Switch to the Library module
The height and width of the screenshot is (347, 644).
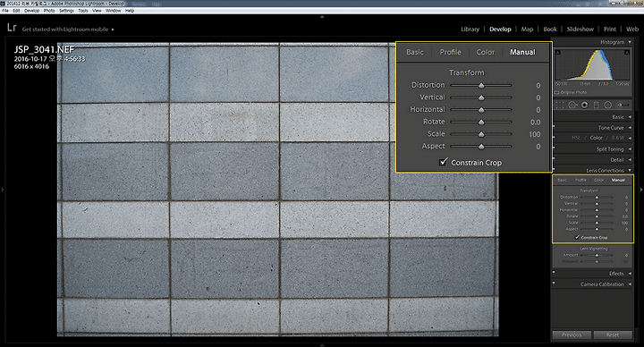pyautogui.click(x=470, y=30)
